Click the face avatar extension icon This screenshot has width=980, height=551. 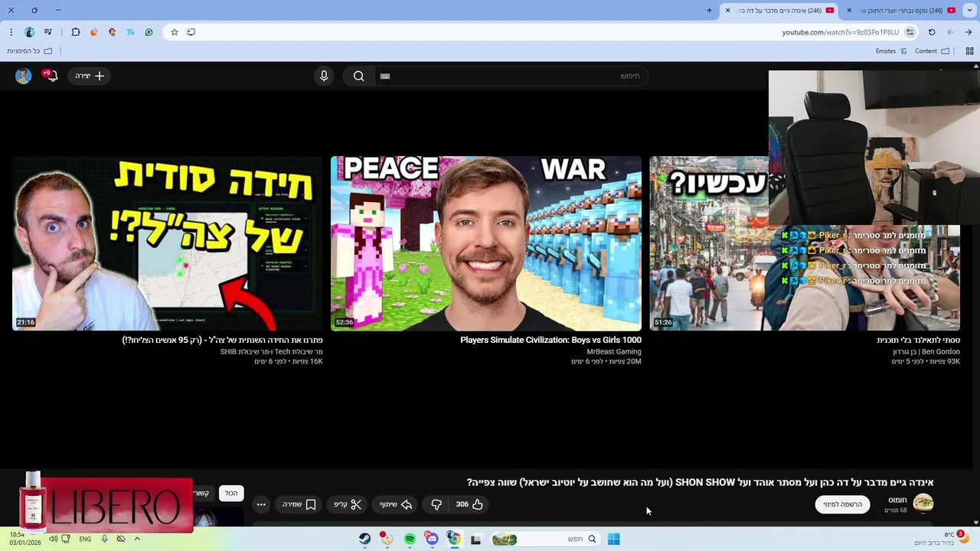(x=113, y=32)
